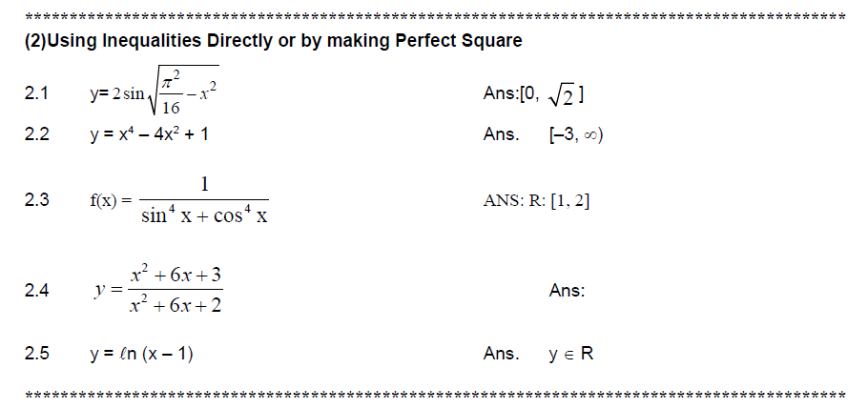The width and height of the screenshot is (868, 409).
Task: Click the bottom asterisk divider line
Action: tap(434, 393)
